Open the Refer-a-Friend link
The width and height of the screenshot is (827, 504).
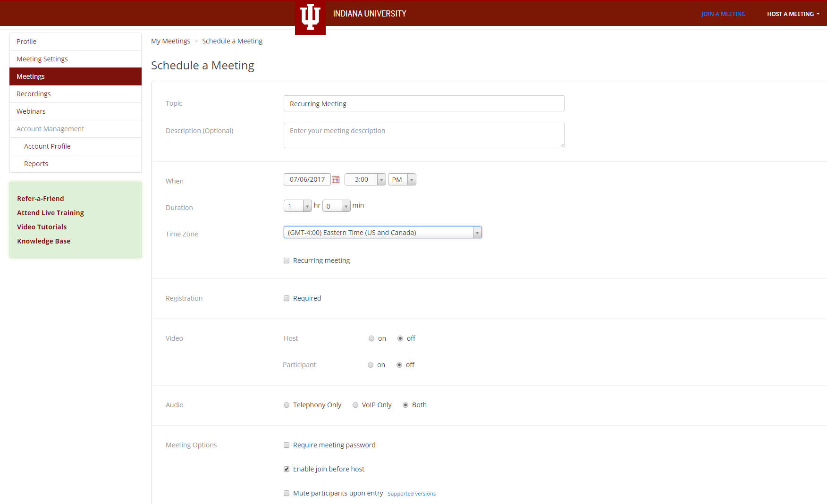point(41,199)
